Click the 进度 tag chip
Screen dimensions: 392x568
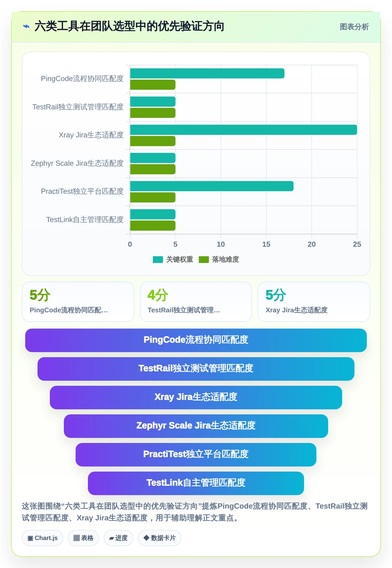point(118,538)
